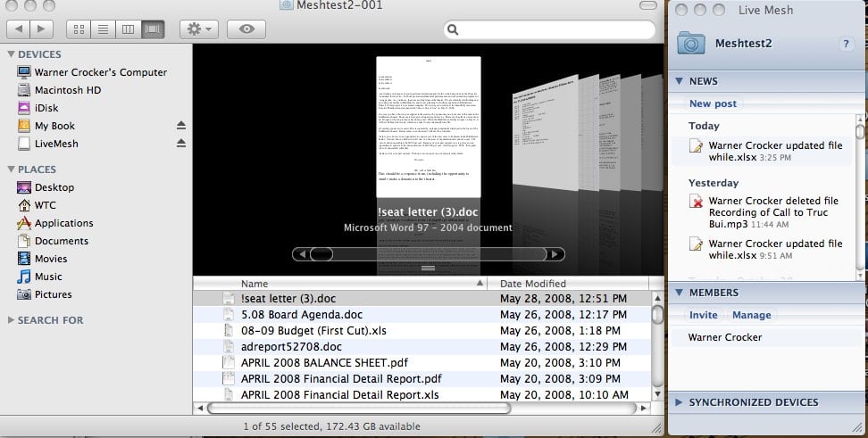
Task: Select APRIL 2008 Financial Detail Report.pdf
Action: coord(422,379)
